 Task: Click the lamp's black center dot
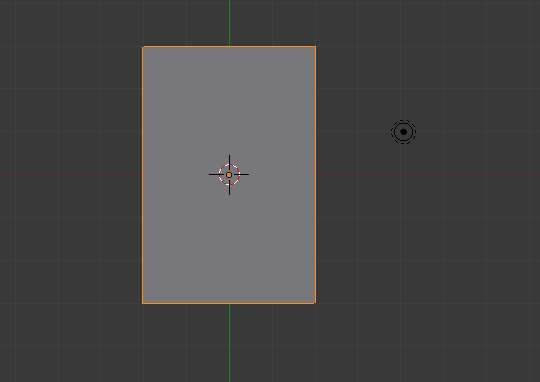pyautogui.click(x=404, y=132)
